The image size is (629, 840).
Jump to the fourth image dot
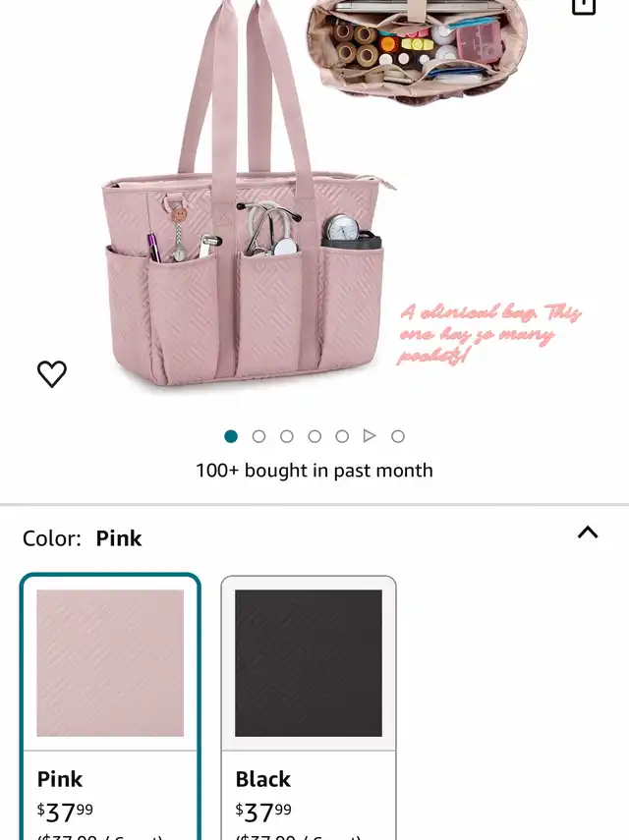point(314,436)
